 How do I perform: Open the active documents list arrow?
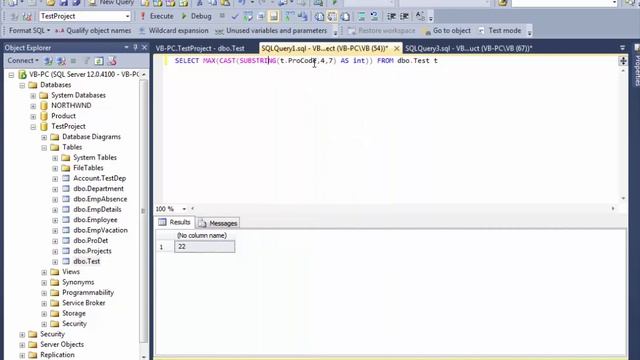coord(622,48)
